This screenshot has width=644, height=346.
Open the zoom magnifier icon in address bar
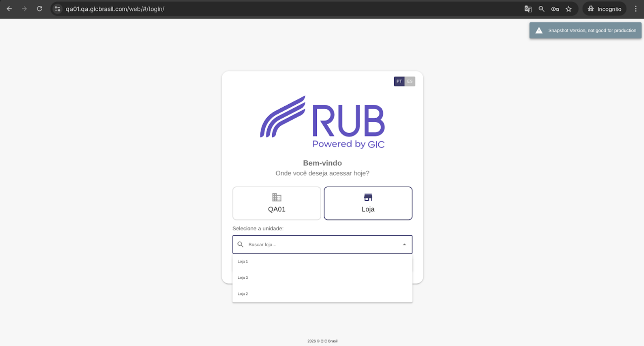pyautogui.click(x=541, y=9)
